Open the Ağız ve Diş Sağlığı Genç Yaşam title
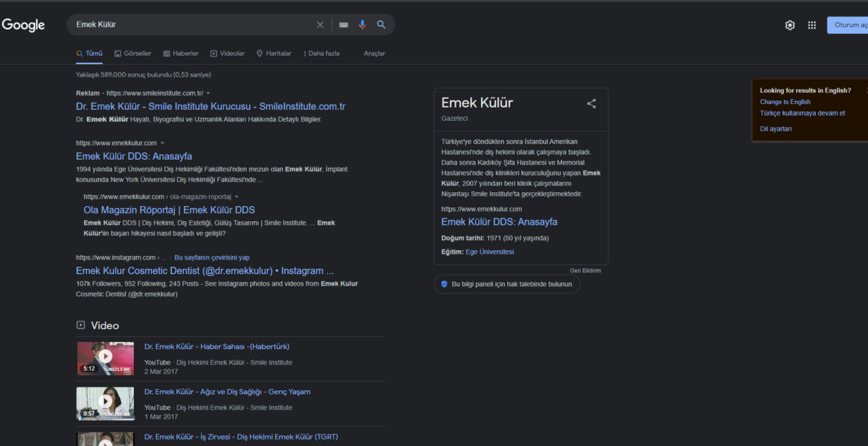The image size is (868, 446). pos(227,392)
